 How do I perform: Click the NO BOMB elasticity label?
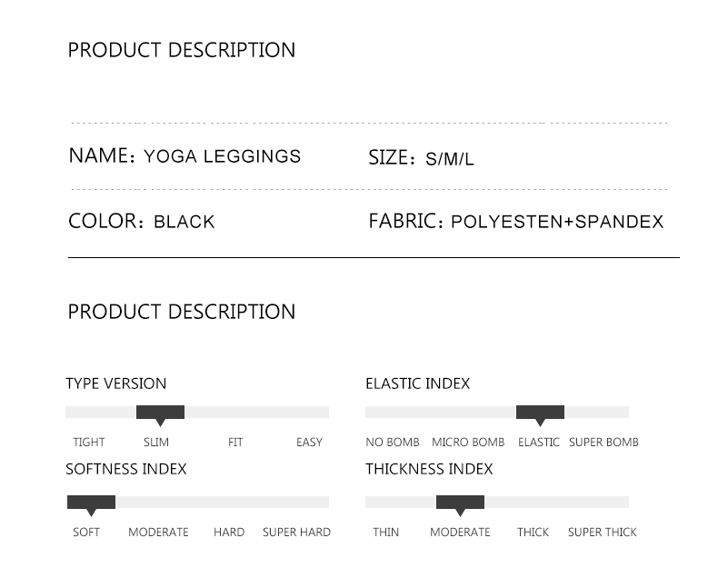[x=393, y=443]
